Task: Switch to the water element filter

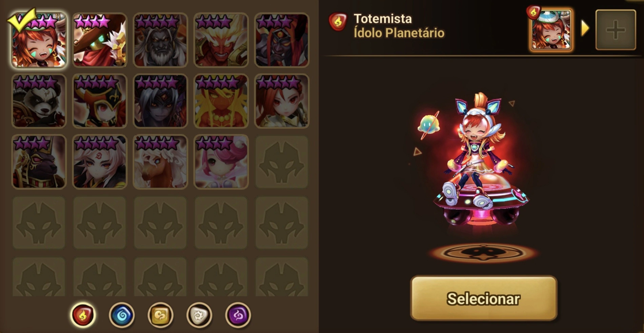Action: (122, 315)
